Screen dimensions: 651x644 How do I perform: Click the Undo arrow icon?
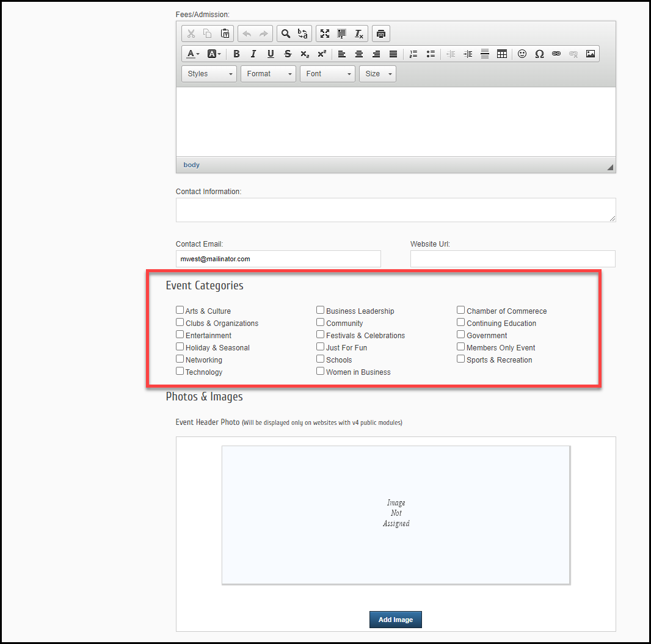point(247,34)
